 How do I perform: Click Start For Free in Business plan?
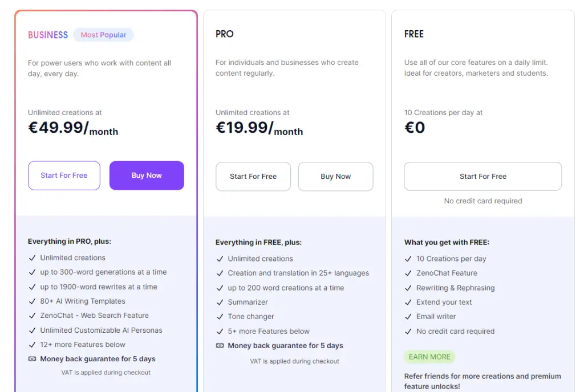[x=64, y=175]
